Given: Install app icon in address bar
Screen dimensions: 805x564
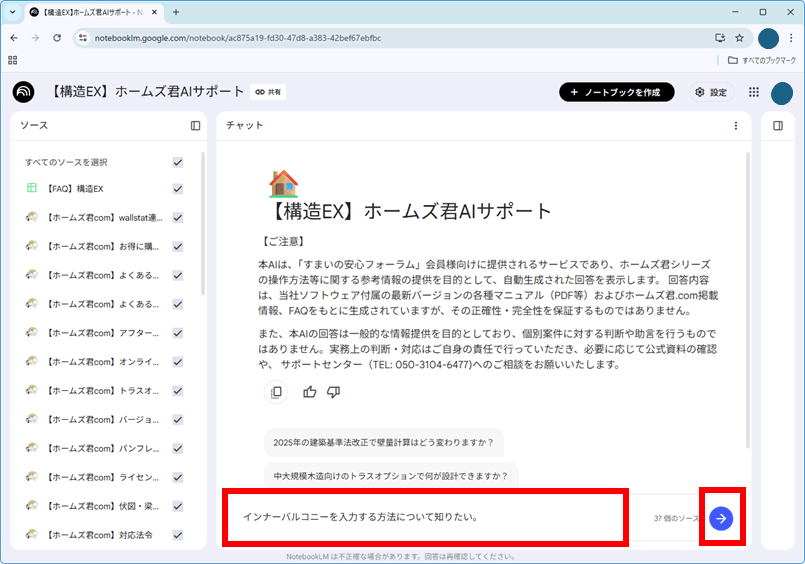Looking at the screenshot, I should pyautogui.click(x=720, y=38).
